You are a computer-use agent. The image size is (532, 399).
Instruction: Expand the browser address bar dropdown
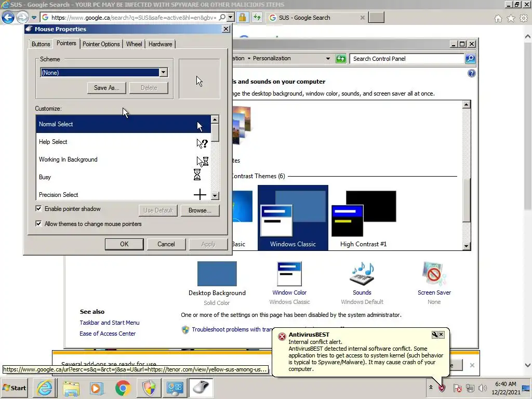coord(230,17)
